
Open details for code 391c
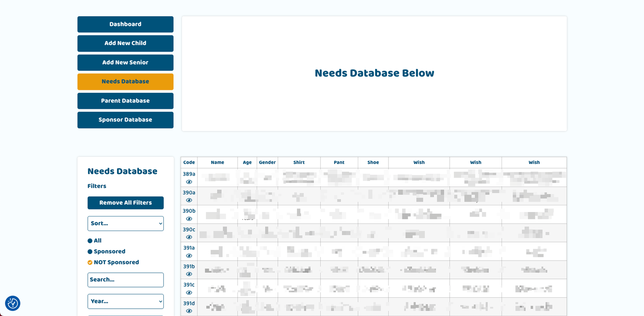(x=189, y=293)
